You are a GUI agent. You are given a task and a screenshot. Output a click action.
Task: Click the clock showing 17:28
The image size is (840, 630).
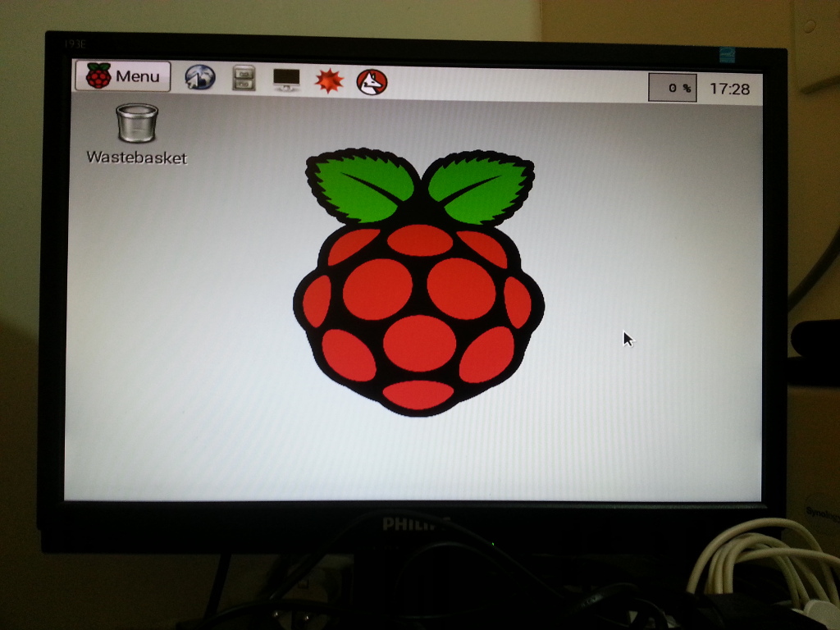tap(729, 84)
